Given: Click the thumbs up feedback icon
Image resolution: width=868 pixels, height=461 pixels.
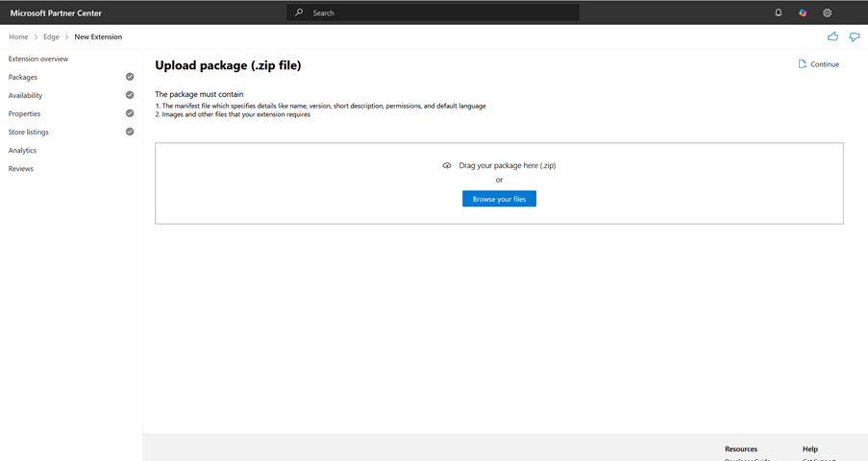Looking at the screenshot, I should (832, 36).
